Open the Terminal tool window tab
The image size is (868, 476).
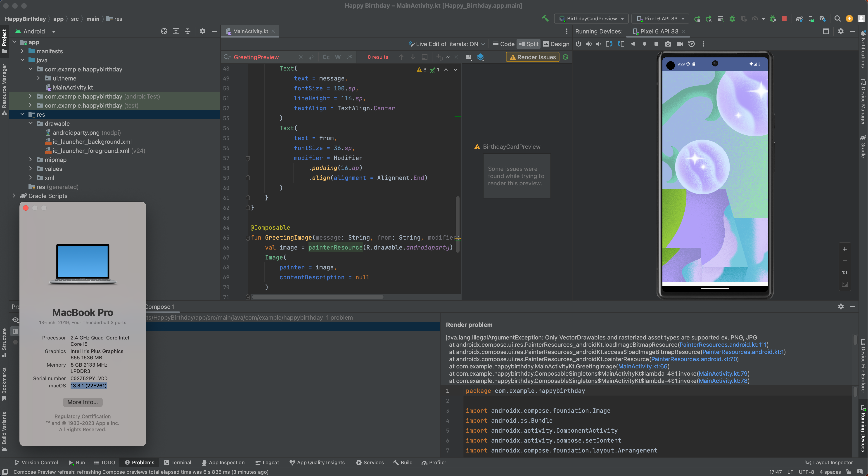pos(178,462)
